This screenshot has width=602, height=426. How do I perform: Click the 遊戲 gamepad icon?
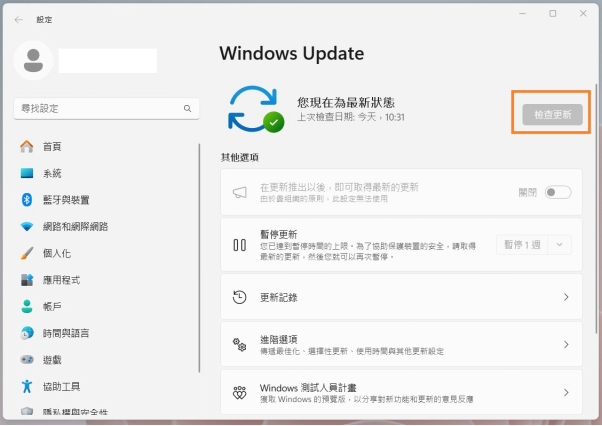click(26, 360)
